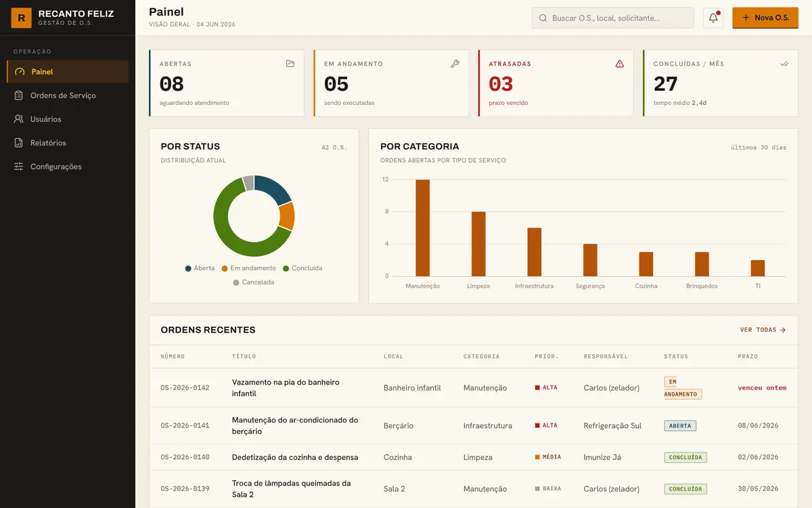Open the Ver Todas link
This screenshot has height=508, width=812.
763,330
